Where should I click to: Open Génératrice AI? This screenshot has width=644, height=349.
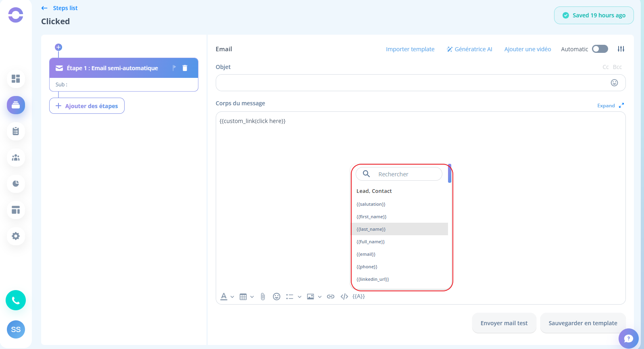469,49
